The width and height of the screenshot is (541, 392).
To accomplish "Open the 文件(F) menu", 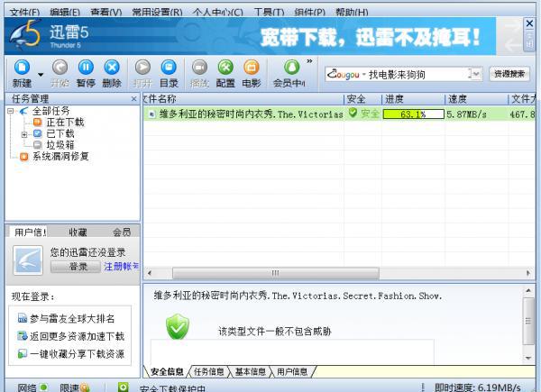I will tap(24, 13).
